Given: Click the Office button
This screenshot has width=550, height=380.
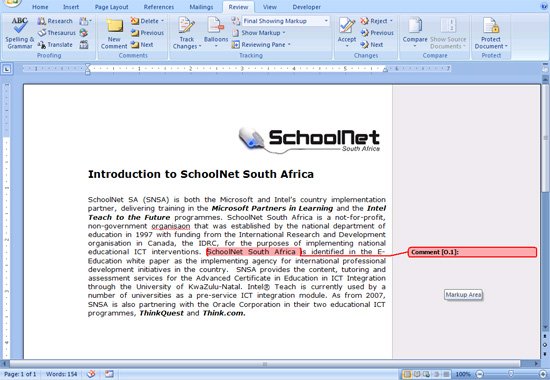Looking at the screenshot, I should coord(12,2).
